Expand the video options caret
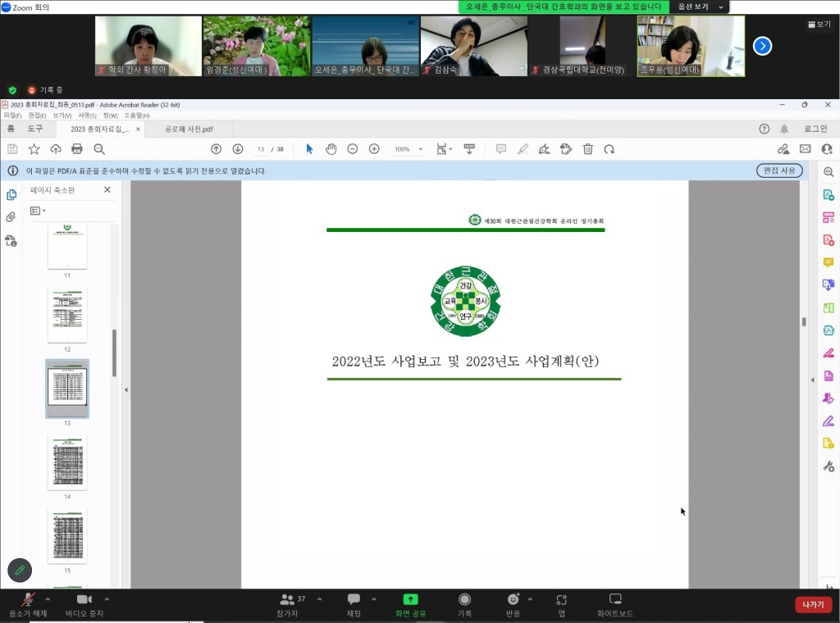The height and width of the screenshot is (623, 840). (x=107, y=599)
